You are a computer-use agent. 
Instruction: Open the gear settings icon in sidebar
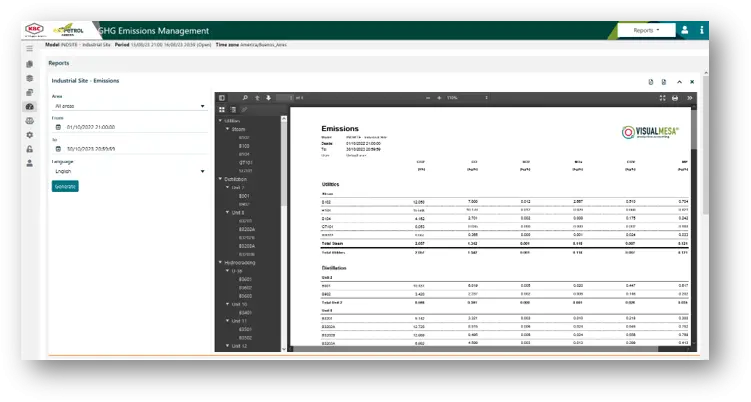point(30,135)
